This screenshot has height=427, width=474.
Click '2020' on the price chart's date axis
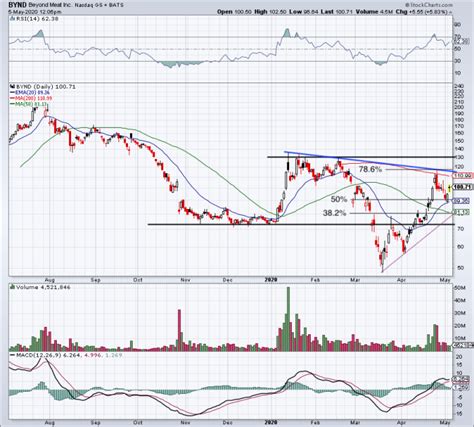tap(271, 280)
